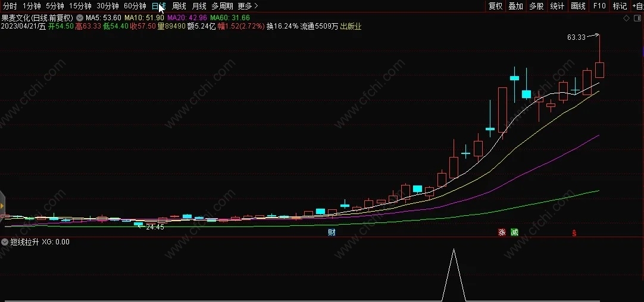Click the 流通5509万 float shares text
This screenshot has width=644, height=302.
(319, 27)
